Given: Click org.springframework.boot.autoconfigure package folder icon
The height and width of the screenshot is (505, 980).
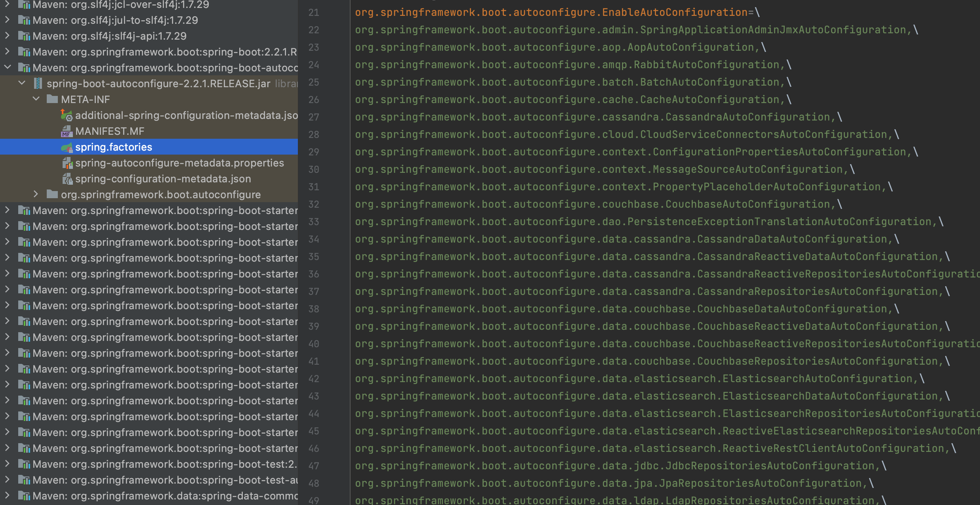Looking at the screenshot, I should [52, 194].
